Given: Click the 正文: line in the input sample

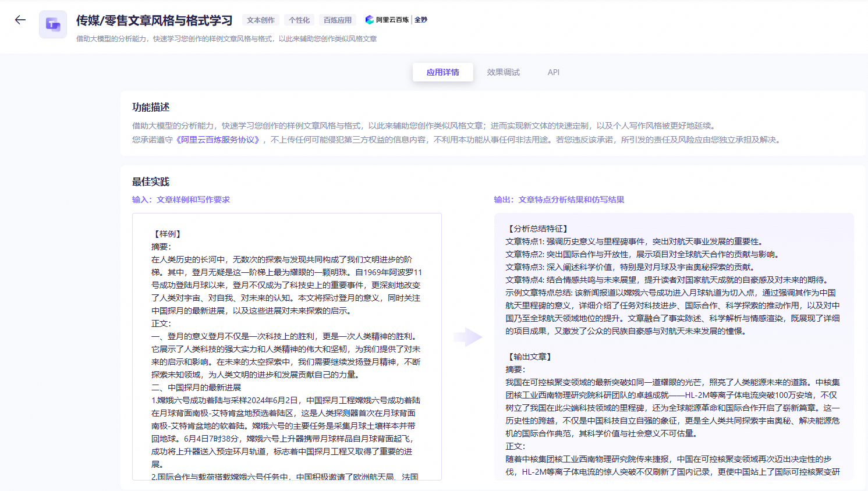Looking at the screenshot, I should (161, 323).
